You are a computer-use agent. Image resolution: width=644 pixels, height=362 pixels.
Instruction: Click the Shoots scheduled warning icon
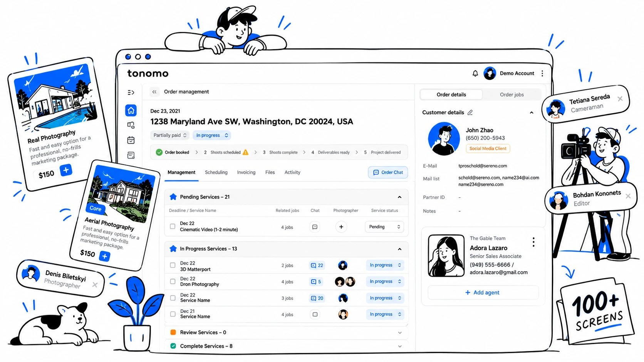(245, 152)
